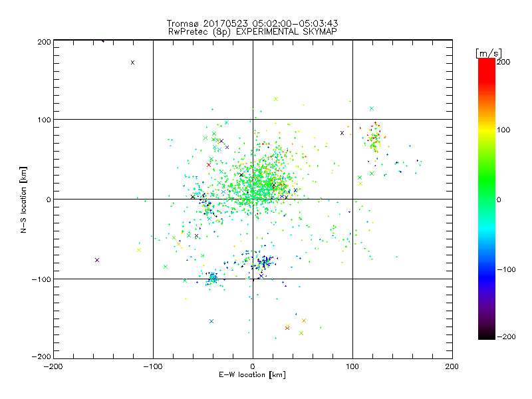Image resolution: width=532 pixels, height=399 pixels.
Task: Click the y-axis tick label '-100'
Action: coord(41,279)
